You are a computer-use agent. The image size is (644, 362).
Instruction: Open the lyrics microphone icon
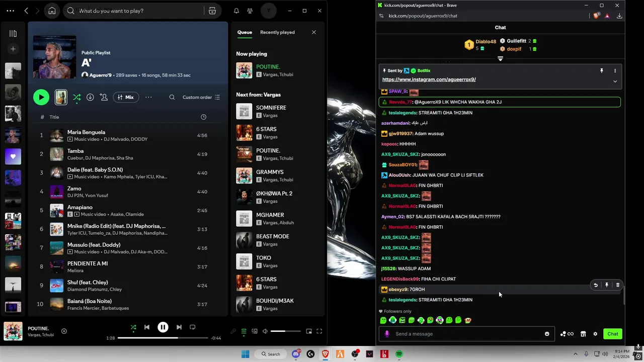tap(233, 331)
